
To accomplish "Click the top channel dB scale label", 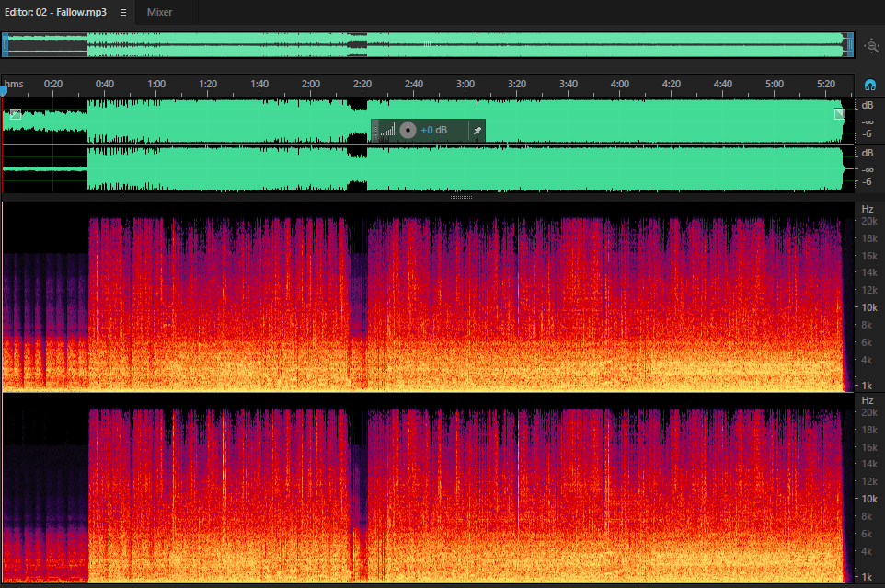I will click(868, 105).
